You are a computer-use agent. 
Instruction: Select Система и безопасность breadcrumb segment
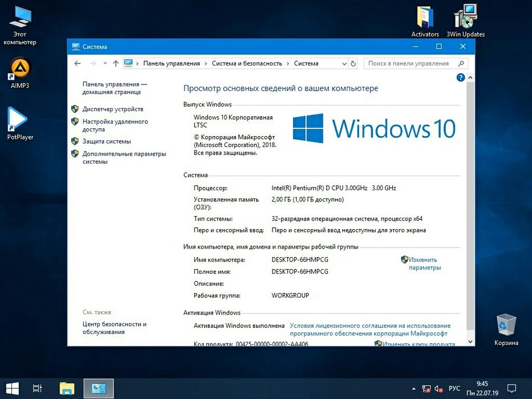tap(247, 63)
